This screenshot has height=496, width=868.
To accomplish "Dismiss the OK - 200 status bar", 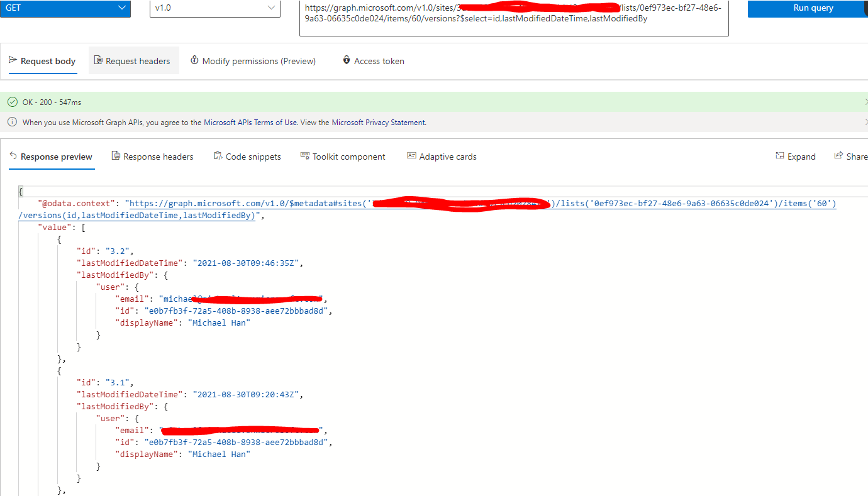I will [x=865, y=102].
